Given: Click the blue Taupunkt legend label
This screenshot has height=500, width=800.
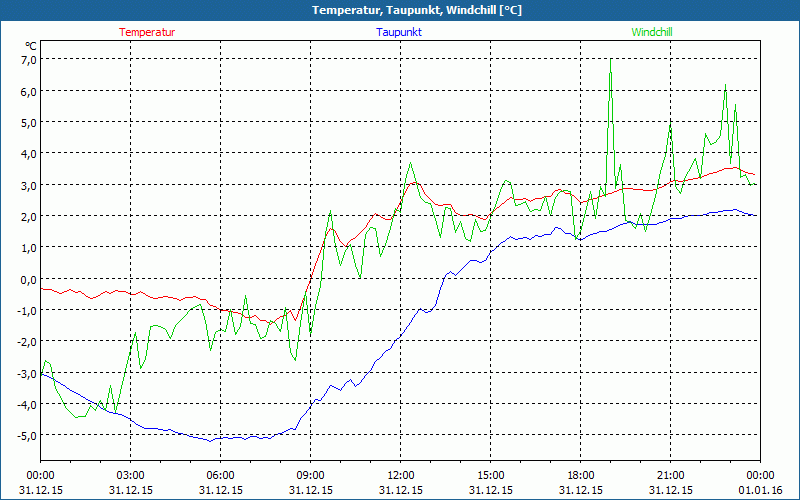Looking at the screenshot, I should click(399, 32).
